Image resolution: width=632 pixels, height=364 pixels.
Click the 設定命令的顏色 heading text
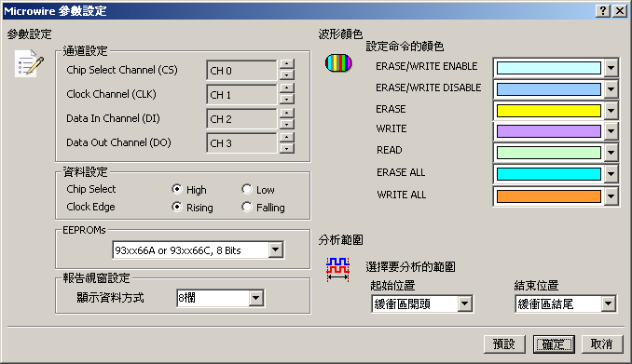405,47
